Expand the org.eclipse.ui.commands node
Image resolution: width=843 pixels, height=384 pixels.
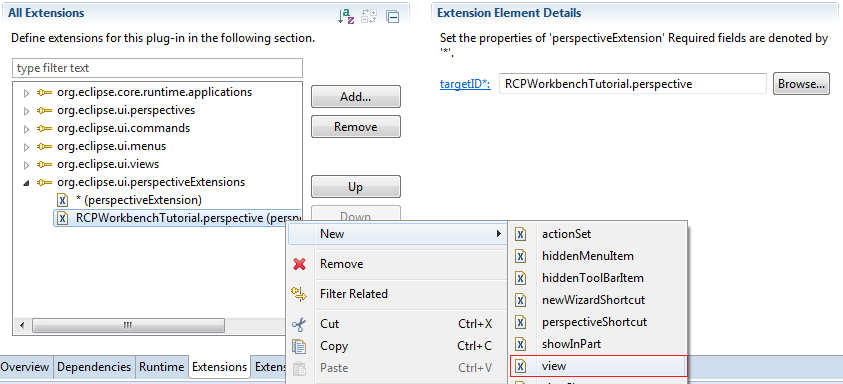pyautogui.click(x=26, y=129)
